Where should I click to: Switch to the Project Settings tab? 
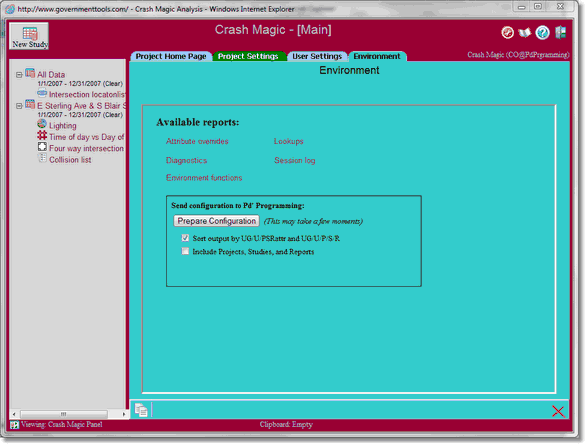248,56
